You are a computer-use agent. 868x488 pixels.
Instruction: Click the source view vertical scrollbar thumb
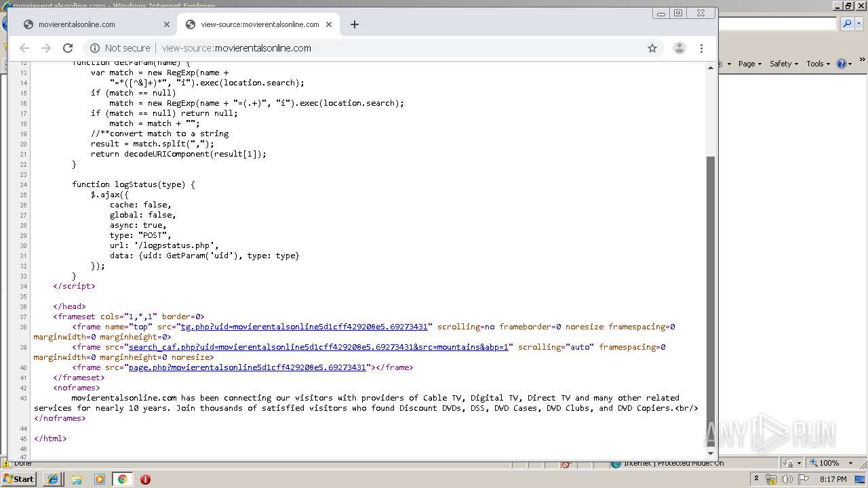(711, 300)
